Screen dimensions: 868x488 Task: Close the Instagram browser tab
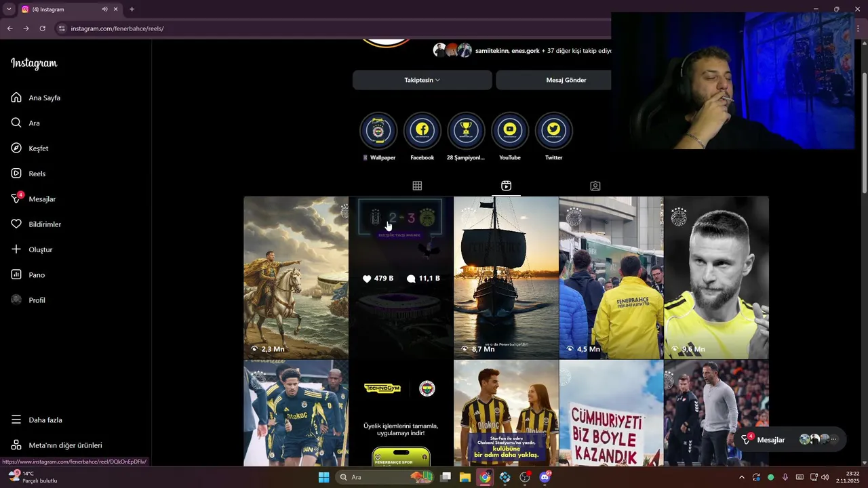tap(115, 9)
